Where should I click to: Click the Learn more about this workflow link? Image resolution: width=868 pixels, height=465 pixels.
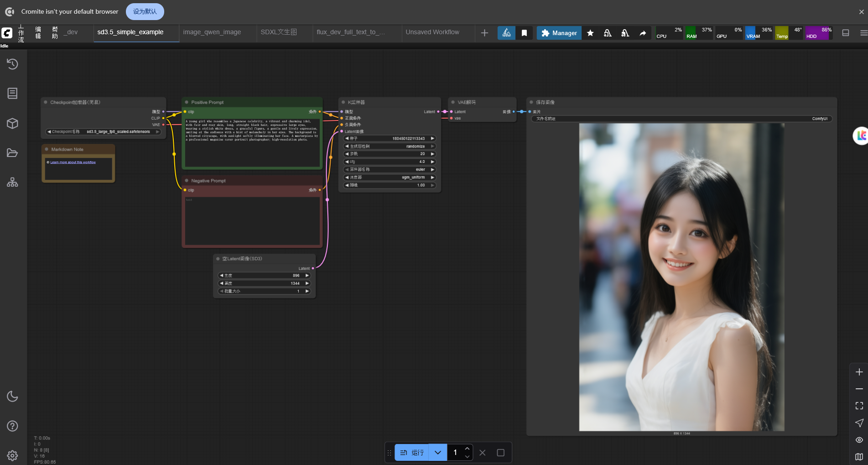click(x=73, y=162)
